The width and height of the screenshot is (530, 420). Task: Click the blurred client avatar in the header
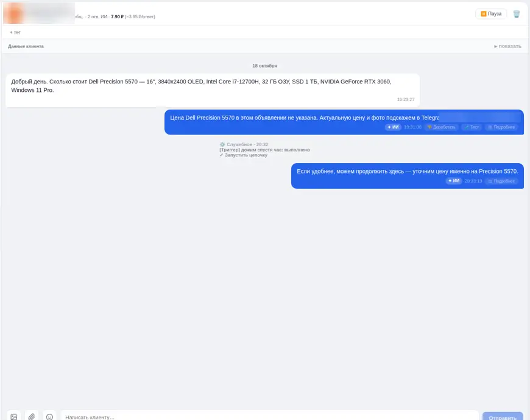click(x=13, y=13)
